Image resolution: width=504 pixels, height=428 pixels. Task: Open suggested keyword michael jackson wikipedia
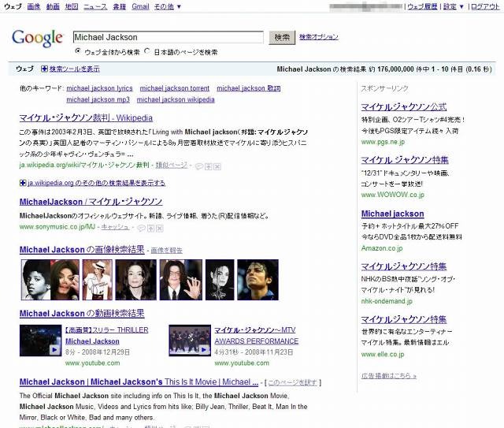click(176, 99)
